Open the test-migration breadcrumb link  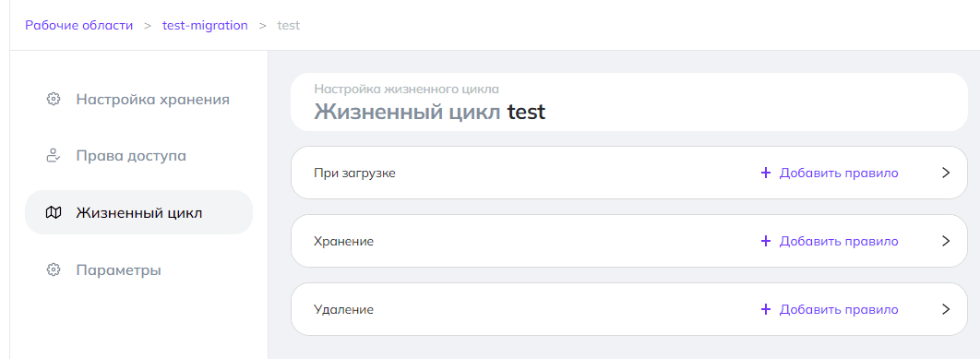pyautogui.click(x=205, y=26)
